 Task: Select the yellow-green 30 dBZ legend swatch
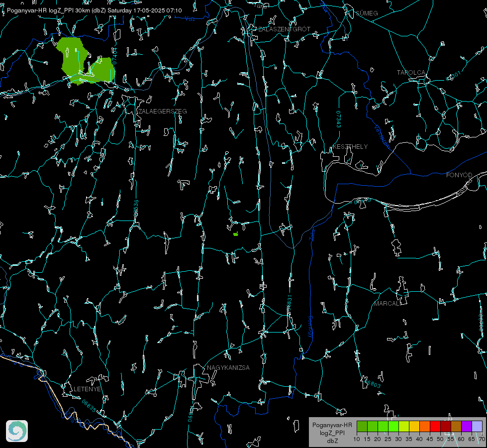pos(404,426)
